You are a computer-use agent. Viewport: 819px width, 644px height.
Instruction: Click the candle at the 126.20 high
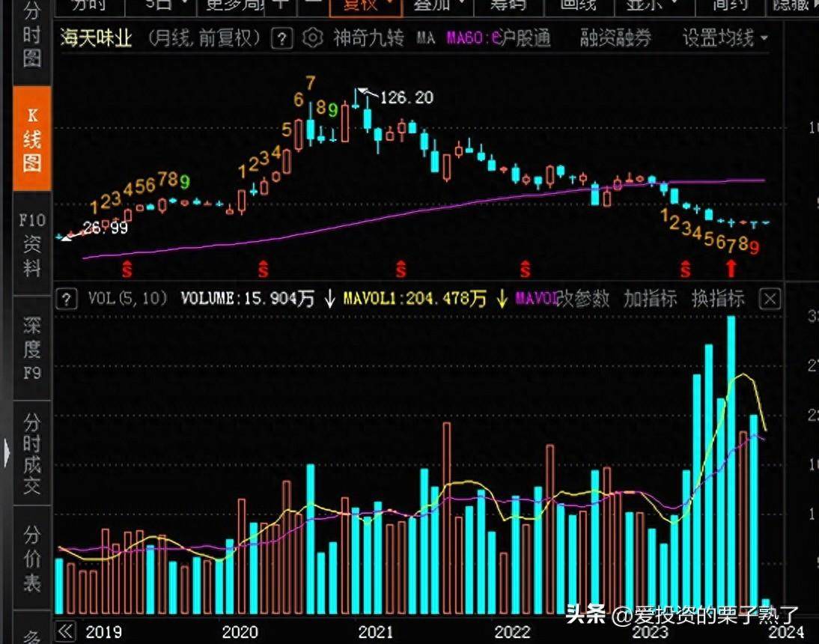pyautogui.click(x=356, y=100)
